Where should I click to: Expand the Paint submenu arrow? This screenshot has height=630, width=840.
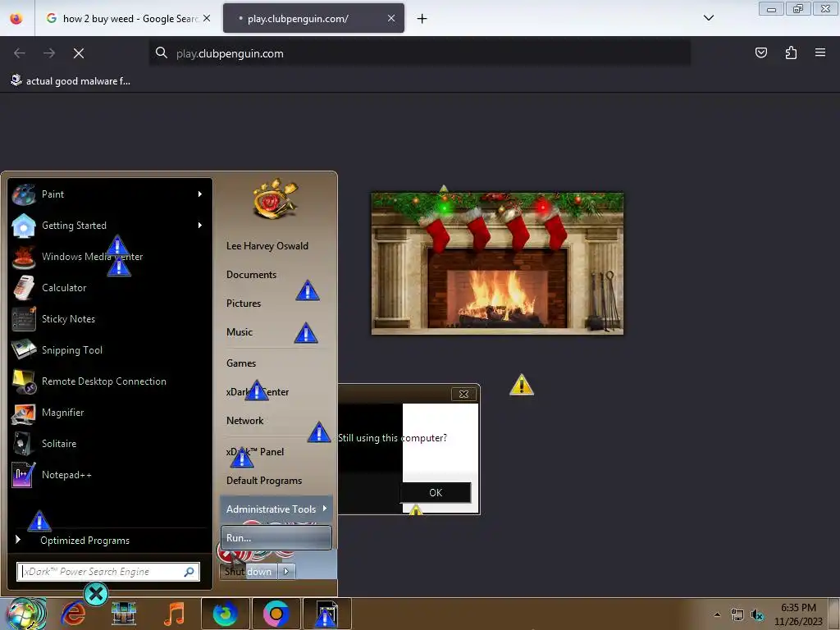pos(200,194)
